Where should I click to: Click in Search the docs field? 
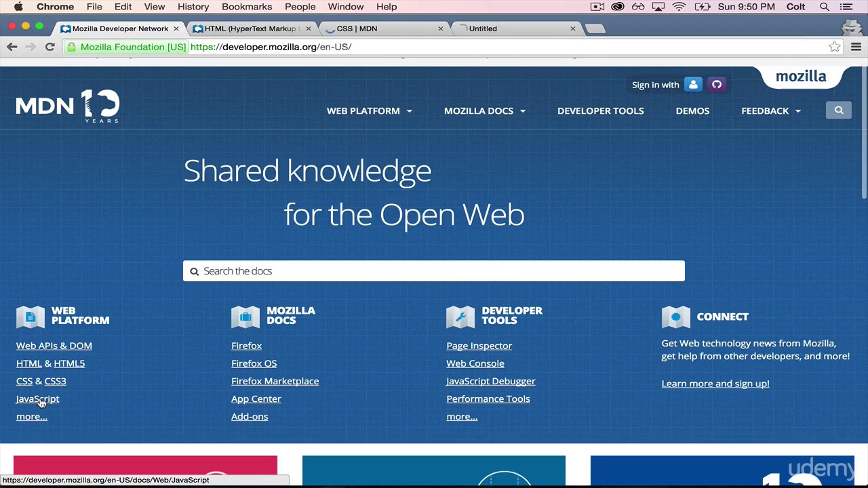click(434, 271)
